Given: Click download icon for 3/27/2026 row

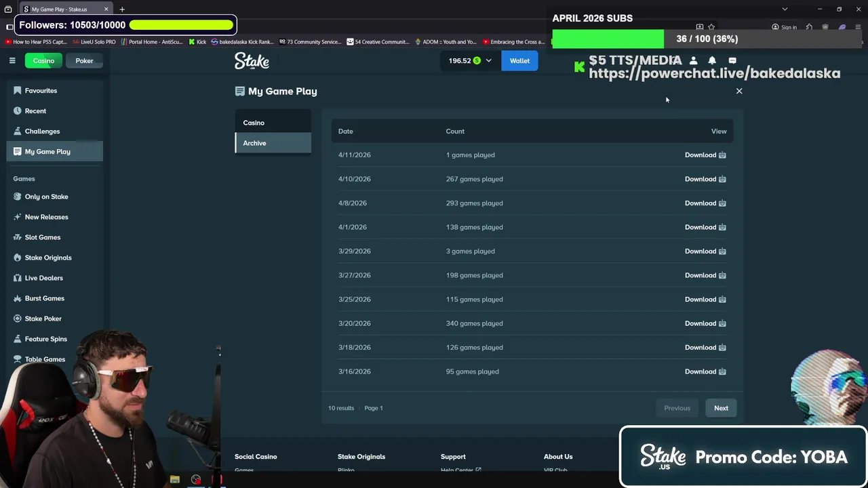Looking at the screenshot, I should [x=722, y=275].
